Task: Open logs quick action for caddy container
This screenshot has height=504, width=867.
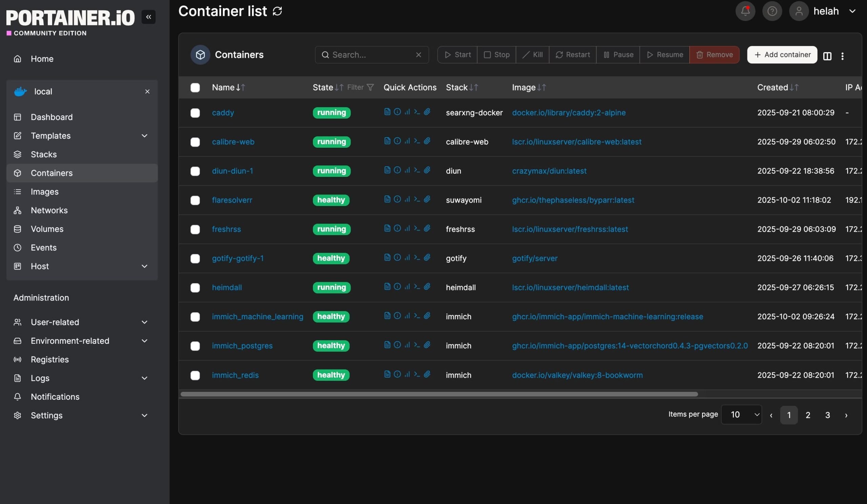Action: tap(387, 112)
